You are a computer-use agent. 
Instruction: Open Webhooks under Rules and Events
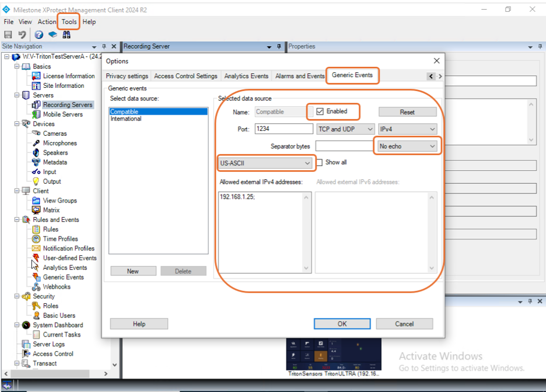pos(57,286)
